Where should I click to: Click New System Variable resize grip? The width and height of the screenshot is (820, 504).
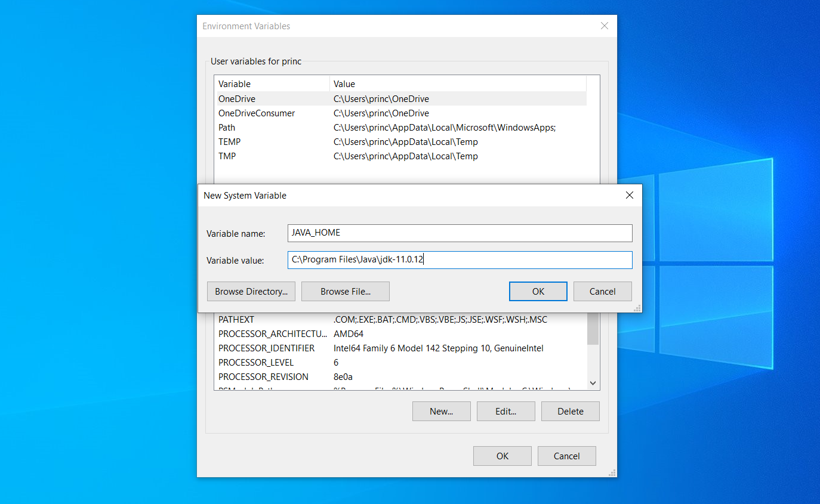[x=637, y=308]
